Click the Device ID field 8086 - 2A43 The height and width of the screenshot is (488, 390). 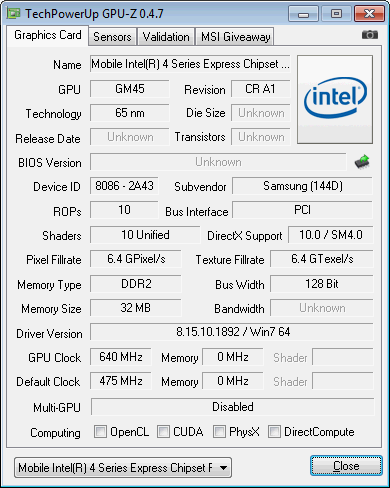tap(124, 186)
